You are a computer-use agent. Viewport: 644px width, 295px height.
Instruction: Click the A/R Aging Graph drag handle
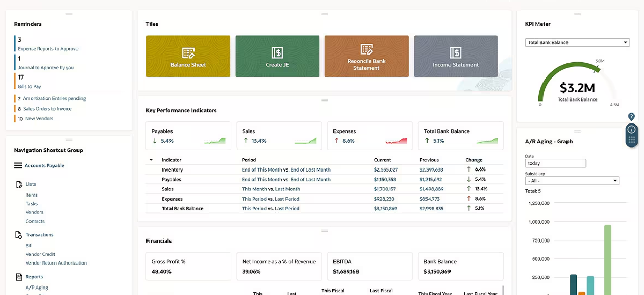pyautogui.click(x=577, y=131)
